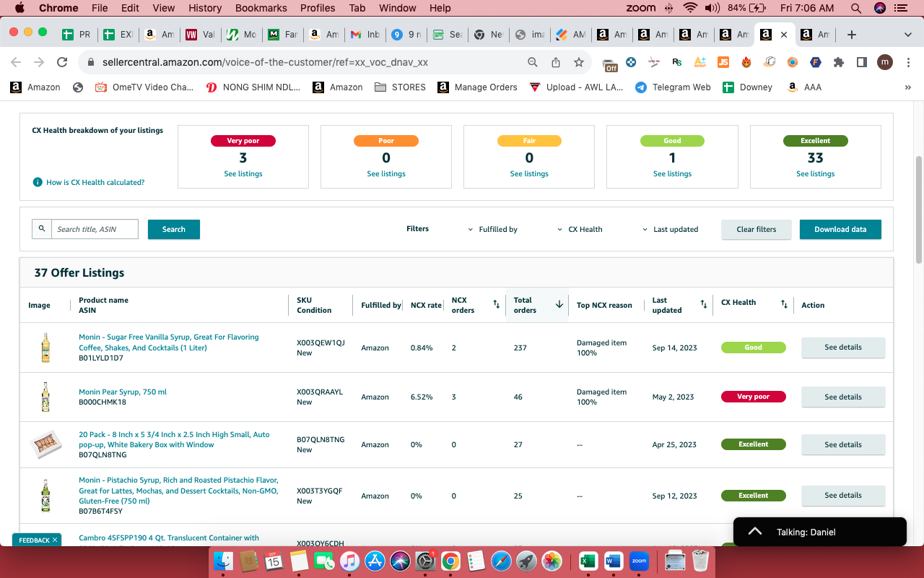
Task: See listings under Good card
Action: 672,174
